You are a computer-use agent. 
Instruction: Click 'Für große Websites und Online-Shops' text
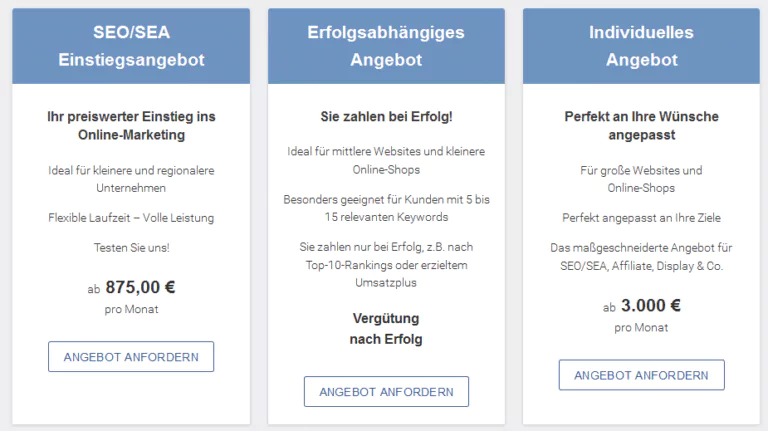[x=641, y=178]
